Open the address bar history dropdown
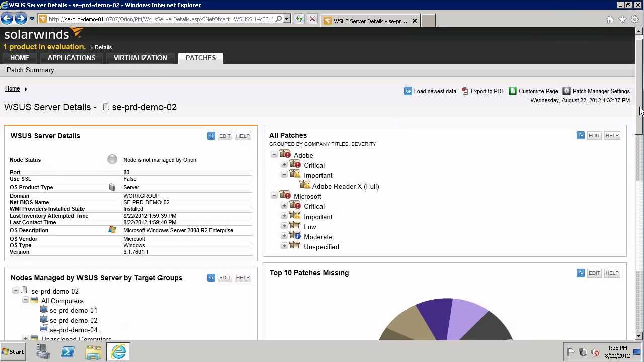Image resolution: width=644 pixels, height=362 pixels. [287, 19]
